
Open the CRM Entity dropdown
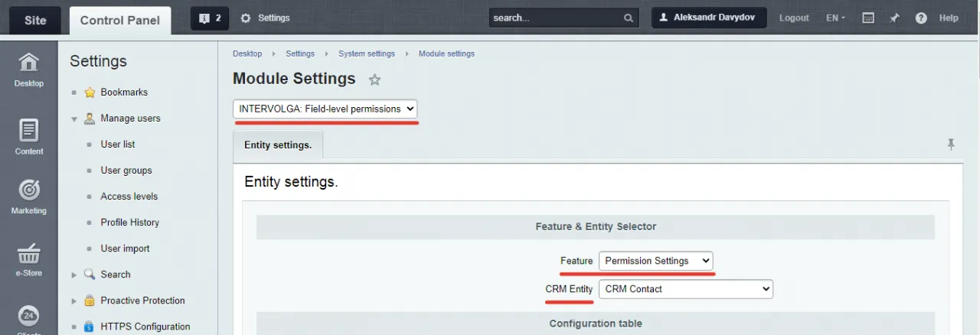click(686, 289)
